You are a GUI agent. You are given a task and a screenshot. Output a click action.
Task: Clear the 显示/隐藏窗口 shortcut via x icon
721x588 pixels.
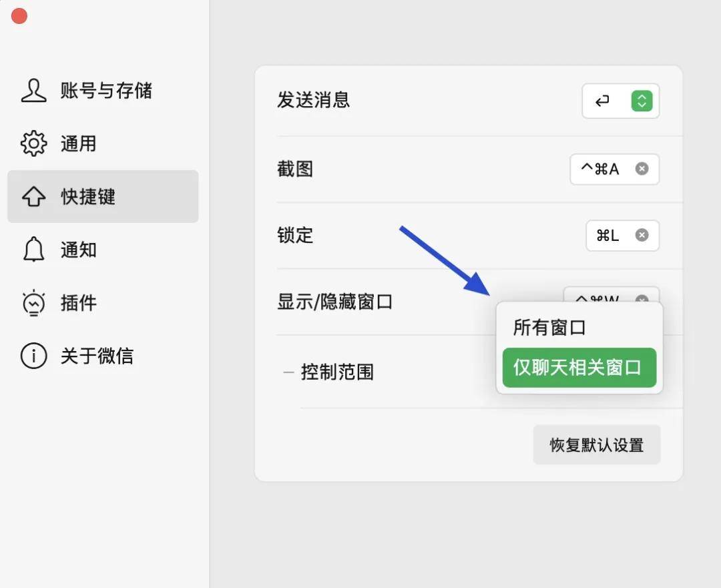tap(642, 298)
